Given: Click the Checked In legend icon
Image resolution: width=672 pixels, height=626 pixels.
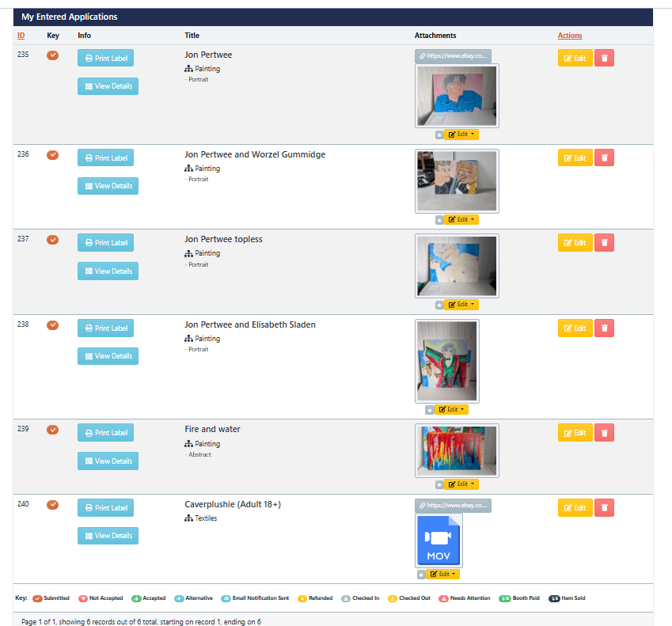Looking at the screenshot, I should pos(346,598).
